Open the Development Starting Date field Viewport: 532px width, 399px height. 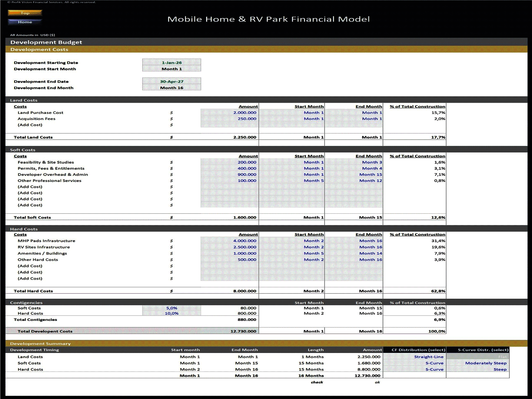[x=172, y=62]
